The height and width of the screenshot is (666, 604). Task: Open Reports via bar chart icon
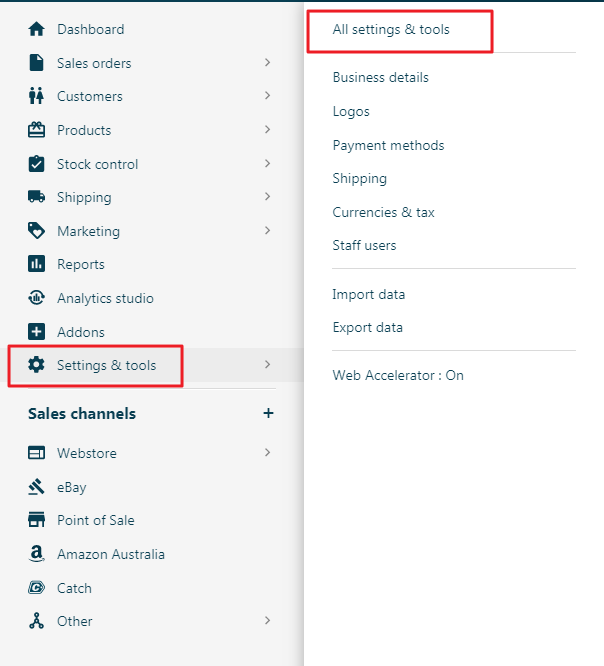coord(37,264)
